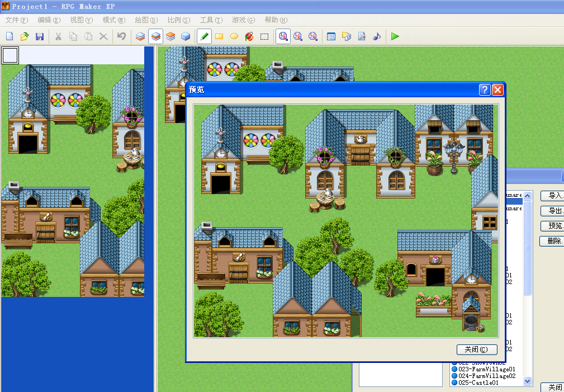The image size is (564, 392).
Task: Click the 删除 delete button
Action: point(552,241)
